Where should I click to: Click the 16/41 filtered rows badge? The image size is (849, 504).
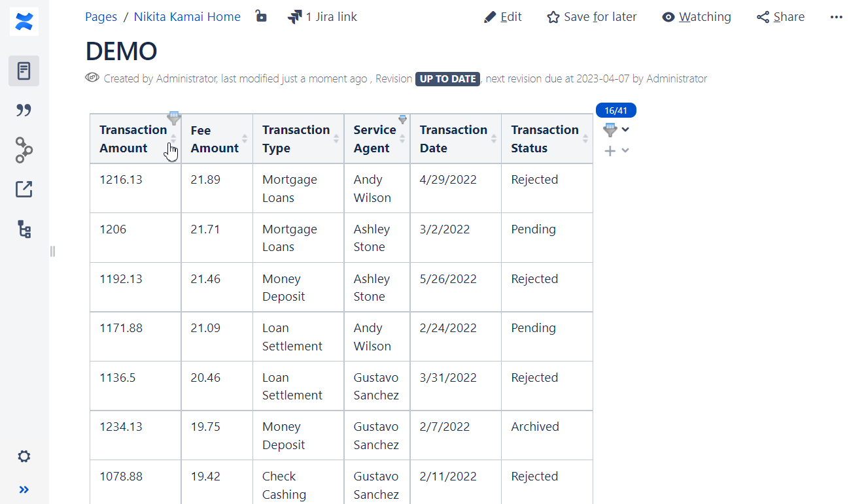(x=615, y=110)
